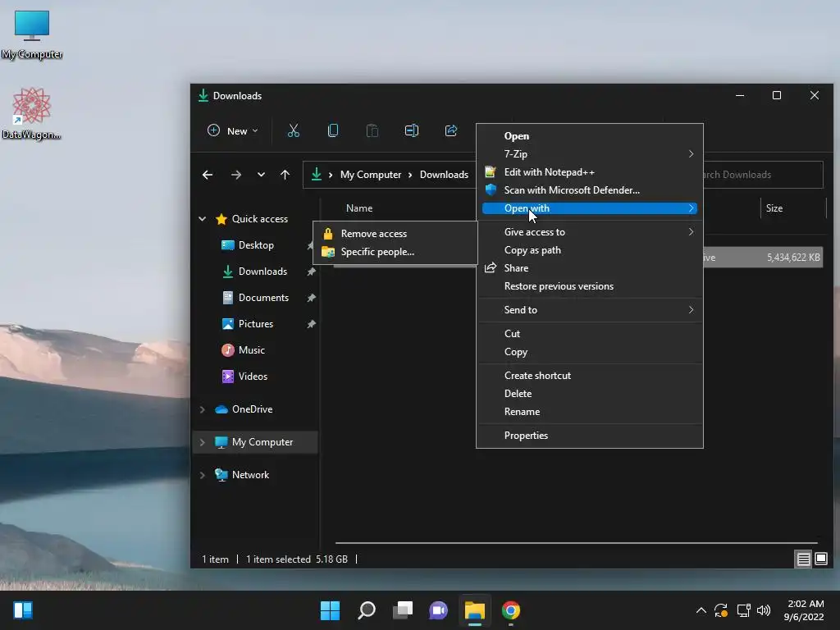Click Downloads in address breadcrumb
Screen dimensions: 840x630
tap(444, 175)
